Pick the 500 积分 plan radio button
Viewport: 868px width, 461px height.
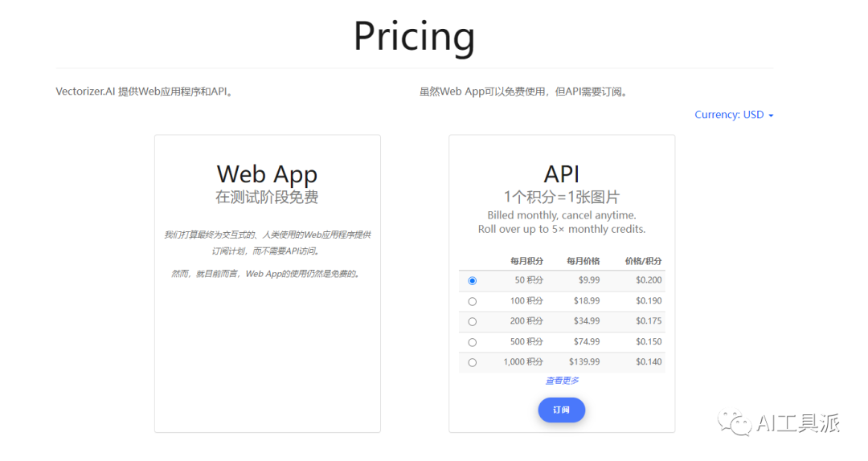[472, 342]
